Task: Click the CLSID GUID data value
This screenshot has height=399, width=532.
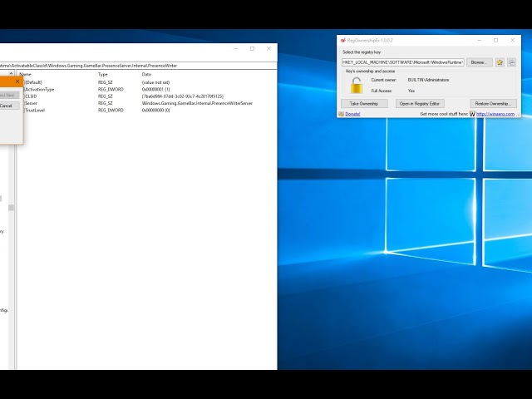Action: 183,96
